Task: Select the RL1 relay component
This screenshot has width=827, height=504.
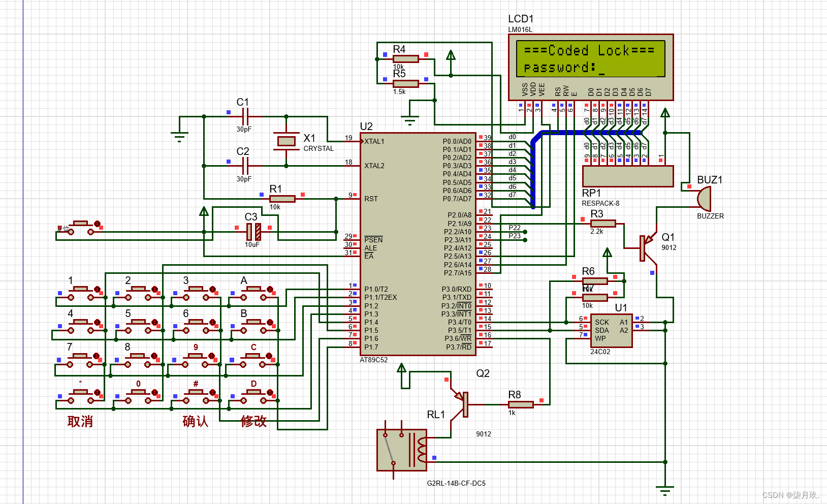Action: 402,450
